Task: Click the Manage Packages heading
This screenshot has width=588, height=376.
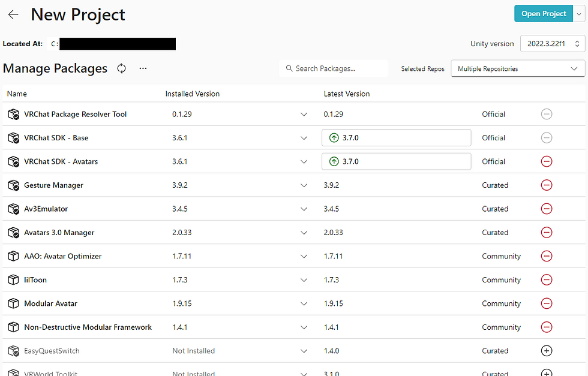Action: [55, 68]
